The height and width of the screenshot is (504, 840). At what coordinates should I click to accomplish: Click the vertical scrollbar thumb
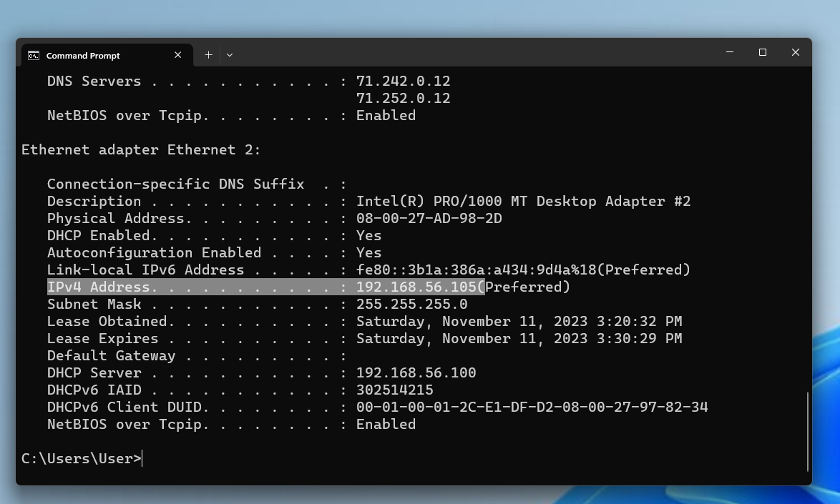click(807, 431)
